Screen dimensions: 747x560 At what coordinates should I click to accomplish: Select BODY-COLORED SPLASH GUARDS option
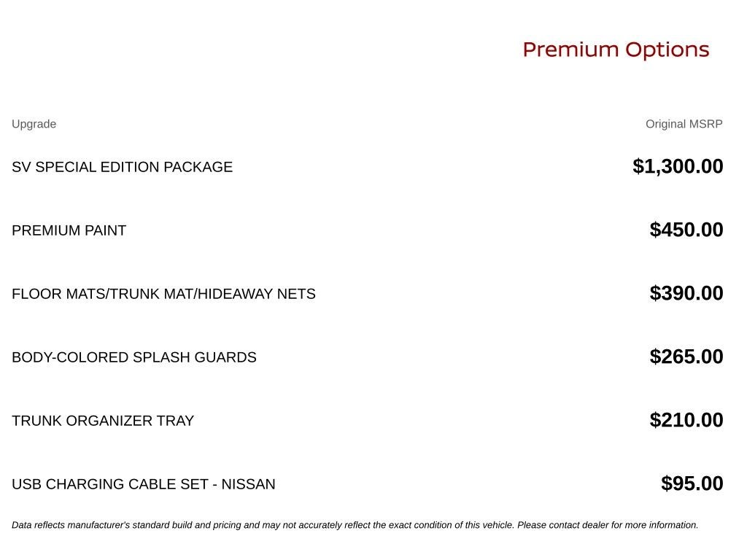[x=134, y=357]
